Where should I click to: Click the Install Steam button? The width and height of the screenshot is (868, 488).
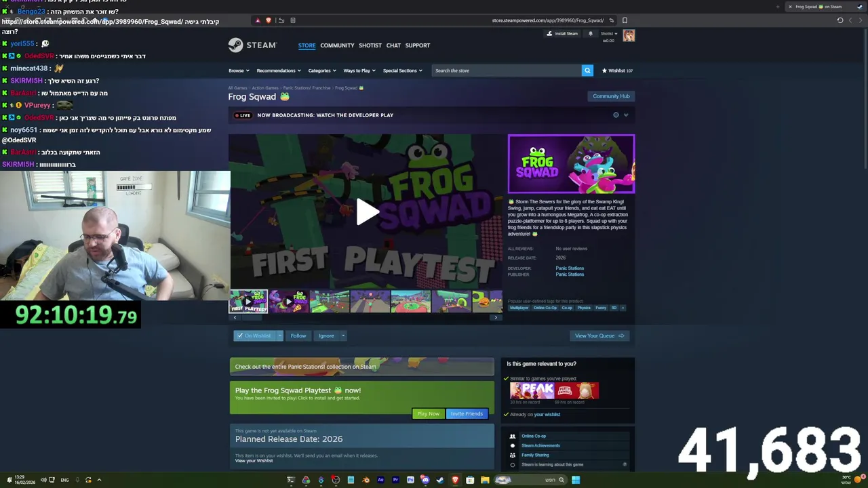(563, 33)
